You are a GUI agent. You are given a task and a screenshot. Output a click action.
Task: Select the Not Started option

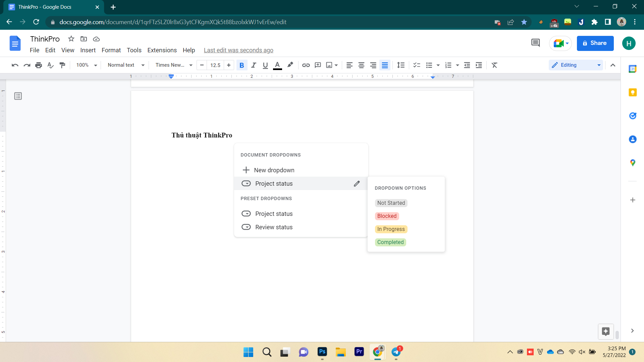click(x=391, y=203)
